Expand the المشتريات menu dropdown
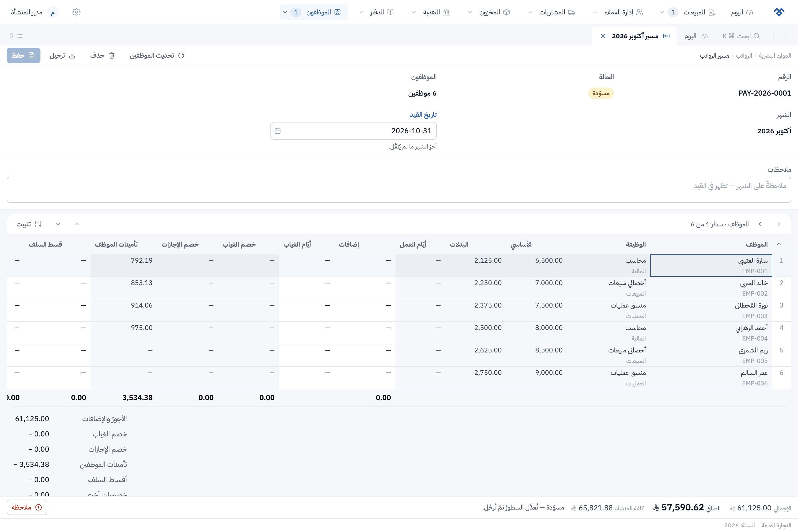Screen dimensions: 798x532 pos(530,12)
